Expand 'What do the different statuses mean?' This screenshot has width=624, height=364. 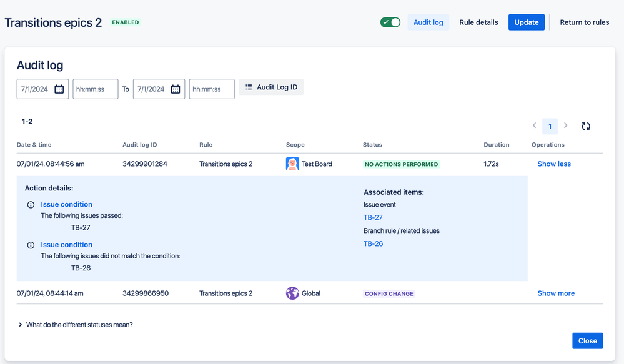[76, 325]
